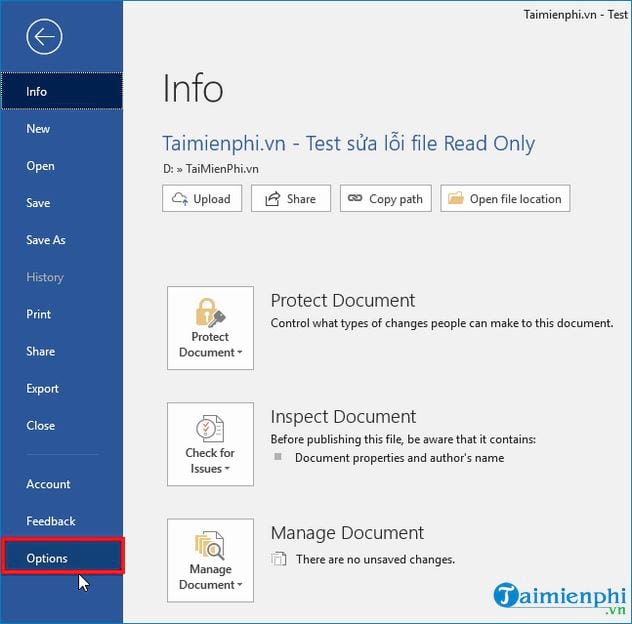
Task: Open the Feedback page
Action: pos(62,521)
